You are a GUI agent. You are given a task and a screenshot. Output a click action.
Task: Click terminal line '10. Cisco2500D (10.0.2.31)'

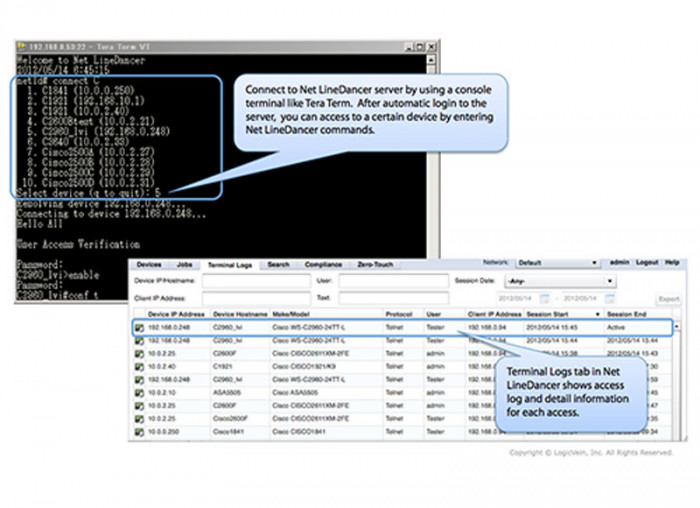point(88,183)
